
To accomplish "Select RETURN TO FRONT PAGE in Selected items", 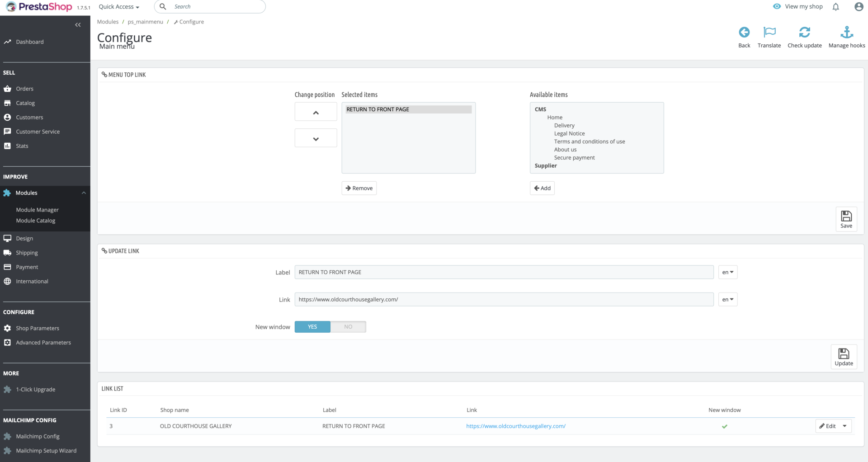I will [408, 109].
